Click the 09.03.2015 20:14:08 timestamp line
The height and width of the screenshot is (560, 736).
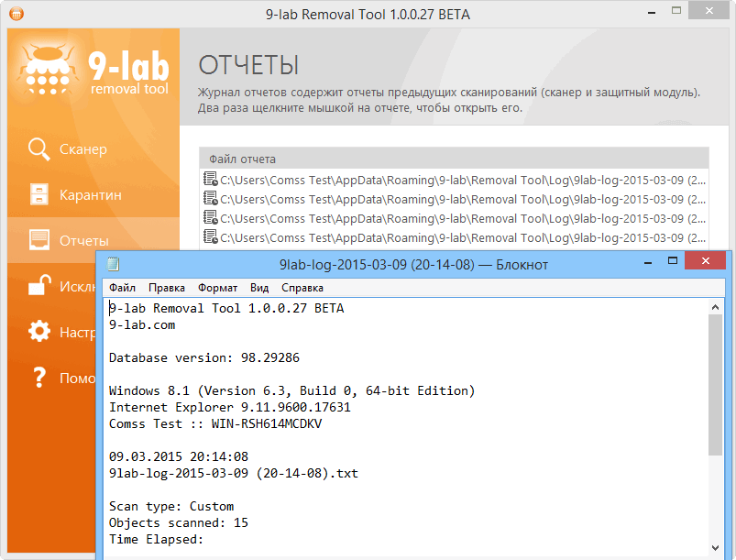[179, 456]
